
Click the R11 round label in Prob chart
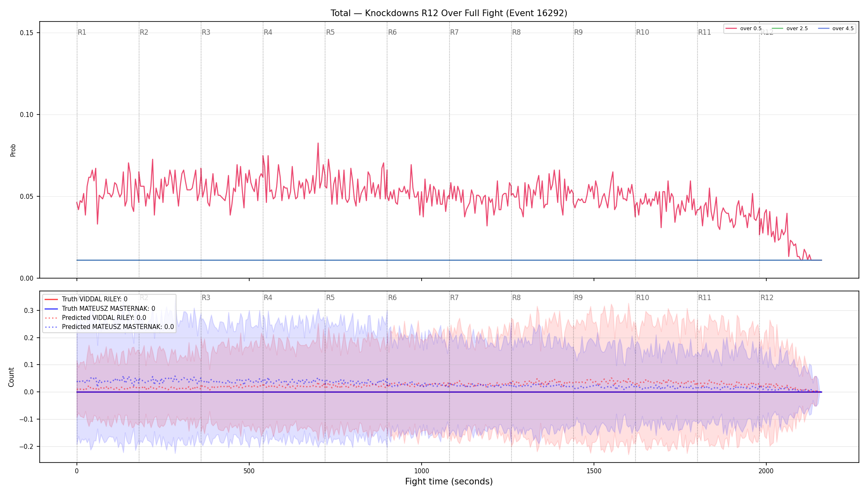(x=704, y=32)
